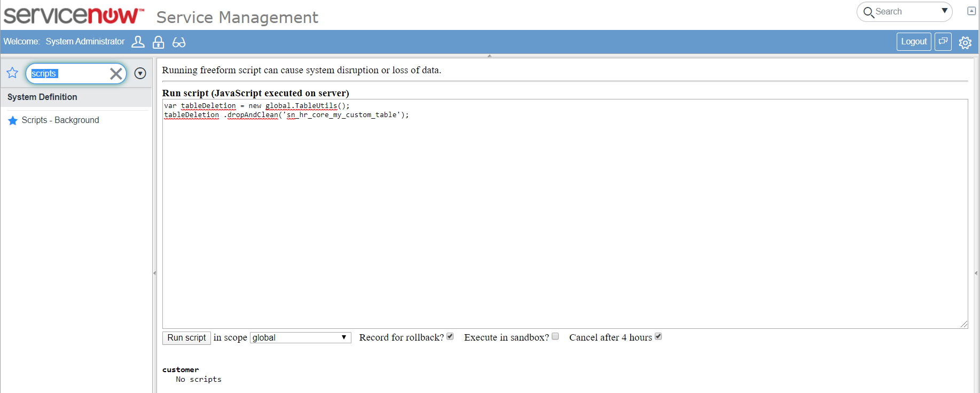Click inside the script text area

565,214
